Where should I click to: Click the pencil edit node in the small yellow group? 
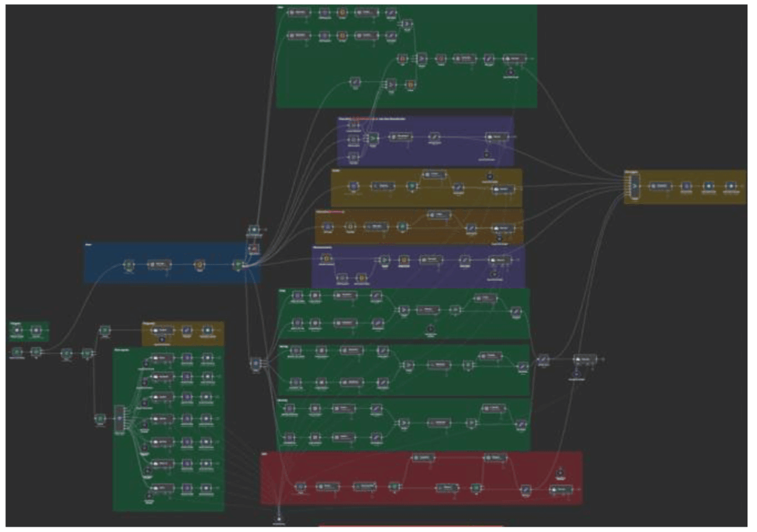pos(187,331)
